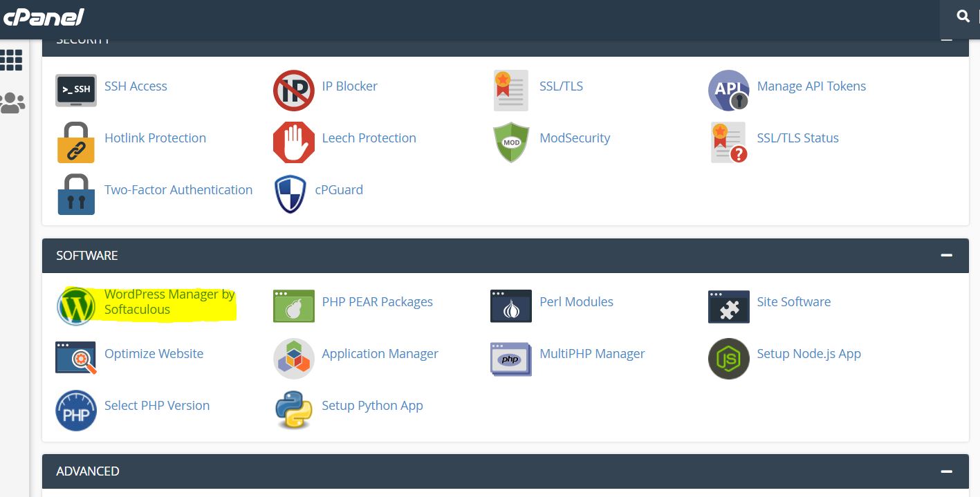Image resolution: width=980 pixels, height=497 pixels.
Task: Click the MultiPHP Manager icon
Action: 511,358
